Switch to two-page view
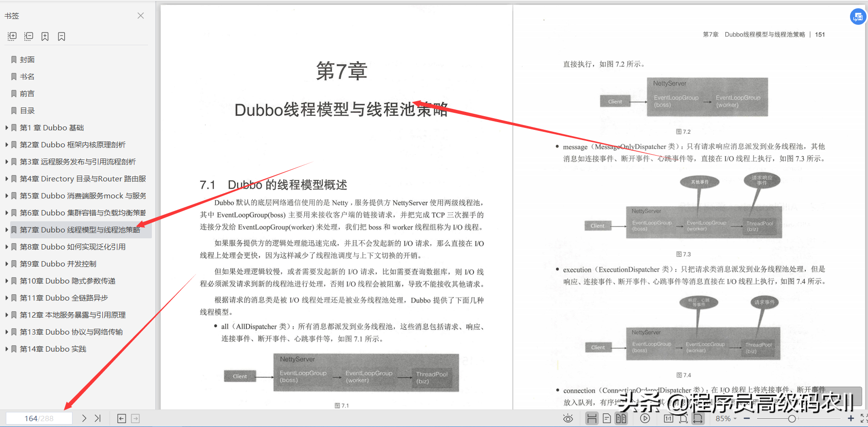 (621, 418)
